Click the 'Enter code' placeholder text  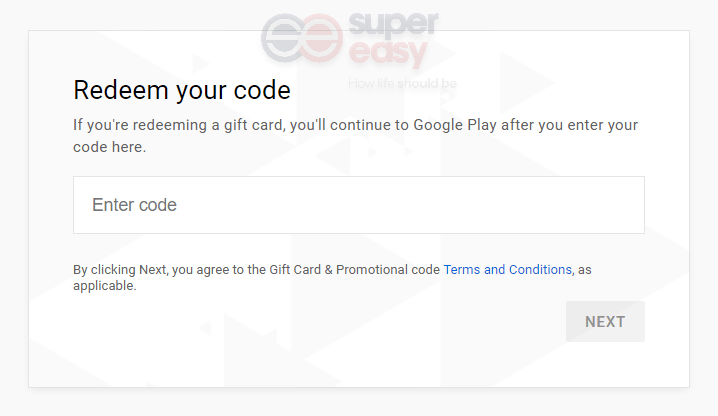(134, 205)
